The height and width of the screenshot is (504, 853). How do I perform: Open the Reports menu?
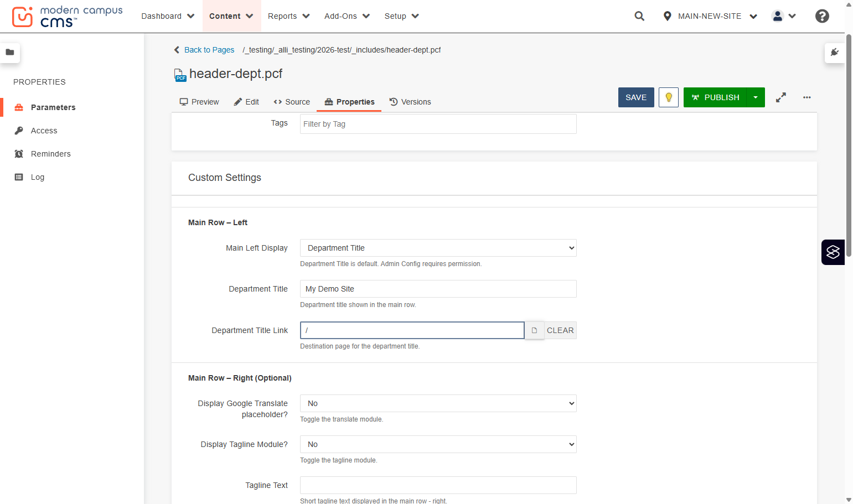coord(289,16)
